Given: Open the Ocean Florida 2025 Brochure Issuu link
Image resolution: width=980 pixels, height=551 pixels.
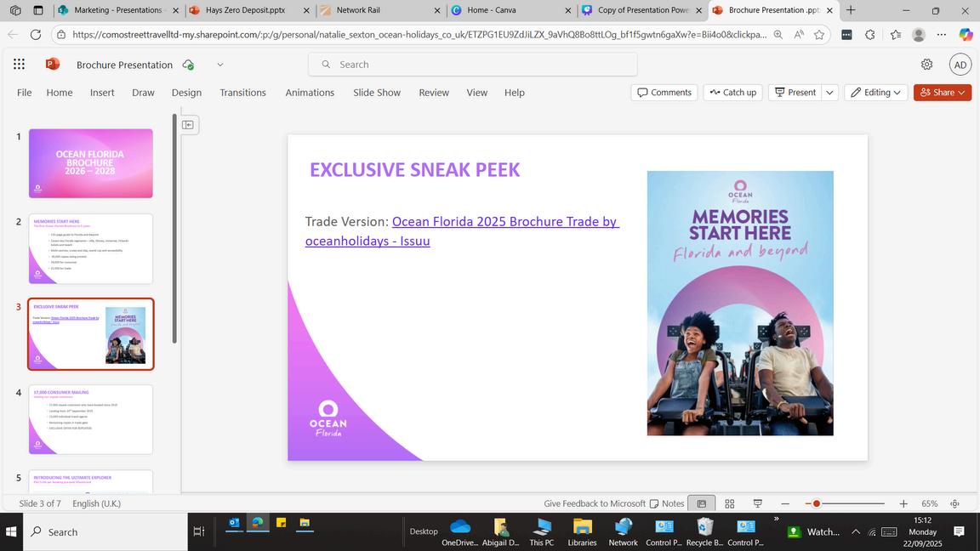Looking at the screenshot, I should (462, 231).
